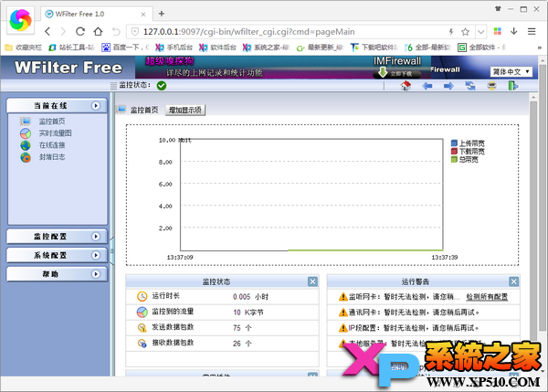Click the browser skin shirt icon

click(x=498, y=9)
